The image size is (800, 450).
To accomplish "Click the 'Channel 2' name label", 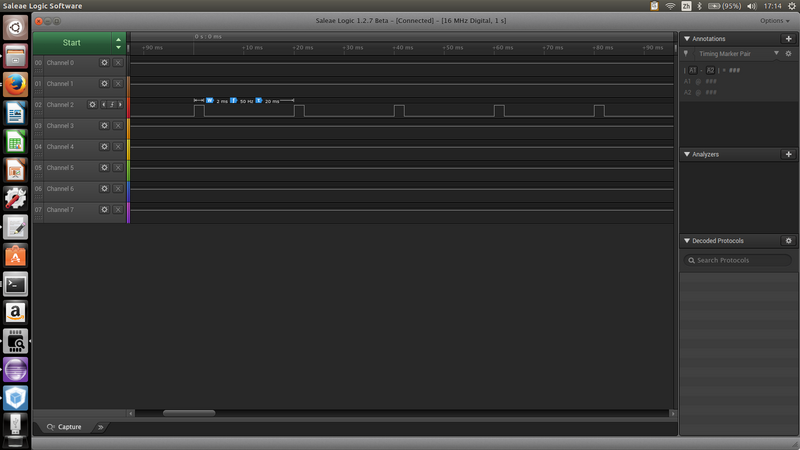I will [60, 105].
